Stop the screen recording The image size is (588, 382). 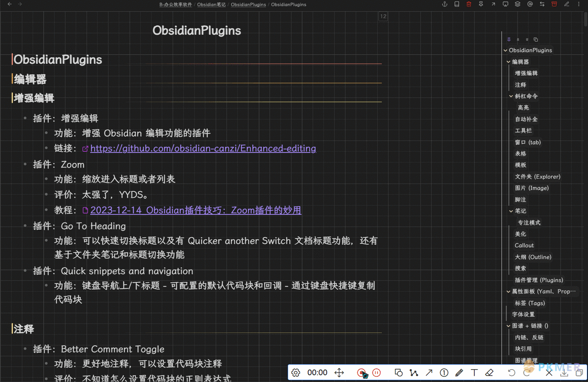[362, 373]
